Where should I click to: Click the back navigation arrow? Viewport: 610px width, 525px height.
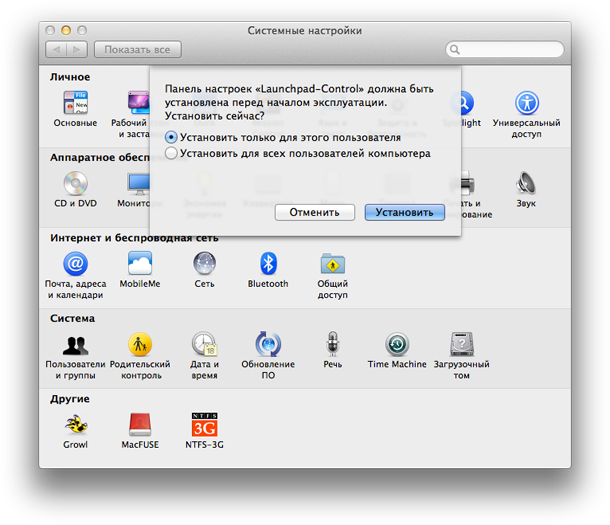point(57,49)
